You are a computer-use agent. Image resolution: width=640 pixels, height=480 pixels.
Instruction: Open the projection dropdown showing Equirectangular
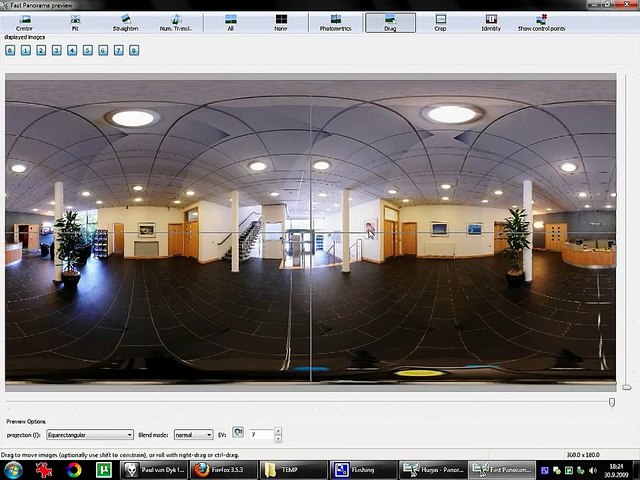pyautogui.click(x=89, y=435)
